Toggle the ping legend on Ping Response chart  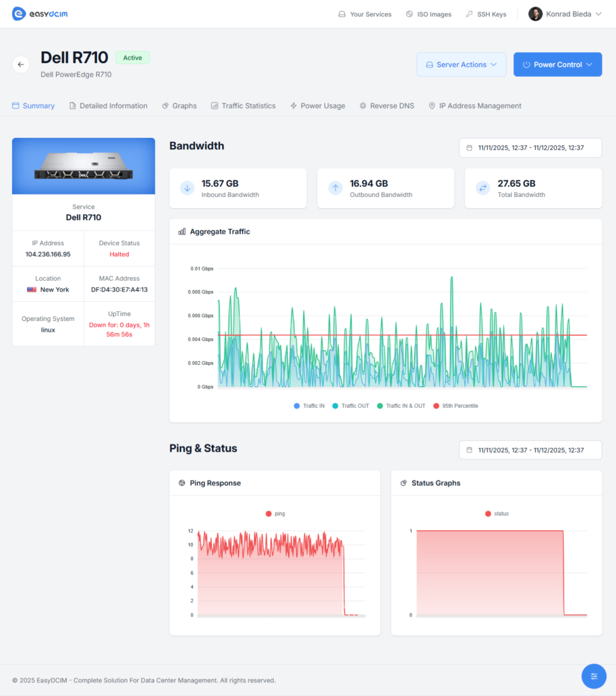pos(274,513)
